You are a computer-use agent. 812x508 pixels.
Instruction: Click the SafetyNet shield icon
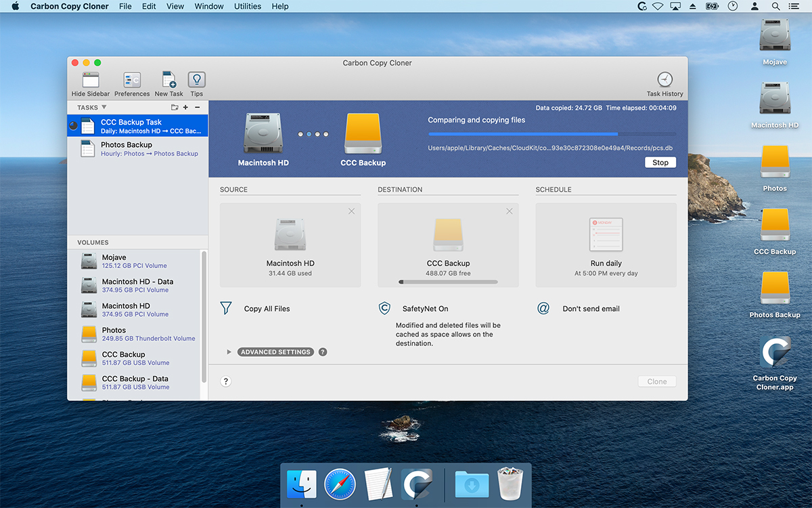[384, 308]
